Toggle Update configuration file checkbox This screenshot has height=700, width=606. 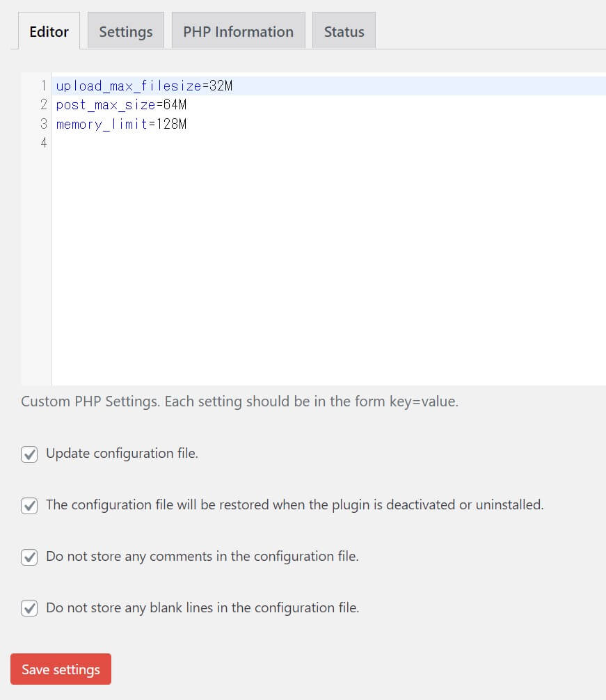[29, 454]
